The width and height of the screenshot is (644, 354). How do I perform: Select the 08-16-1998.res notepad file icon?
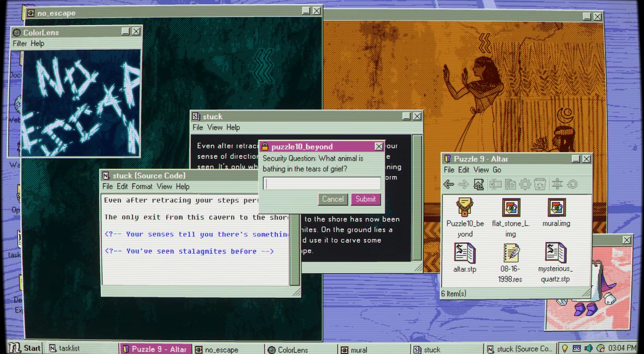click(x=511, y=253)
